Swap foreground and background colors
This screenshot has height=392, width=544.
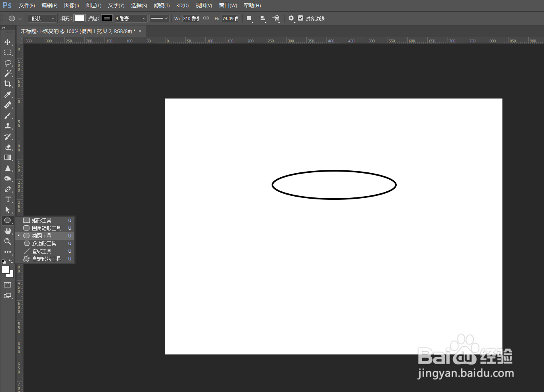(11, 261)
